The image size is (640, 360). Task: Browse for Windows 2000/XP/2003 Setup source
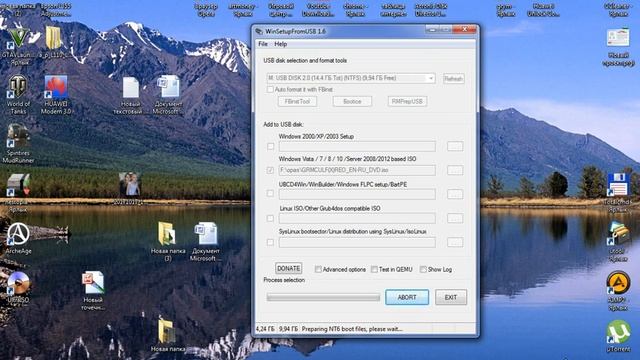pos(455,146)
